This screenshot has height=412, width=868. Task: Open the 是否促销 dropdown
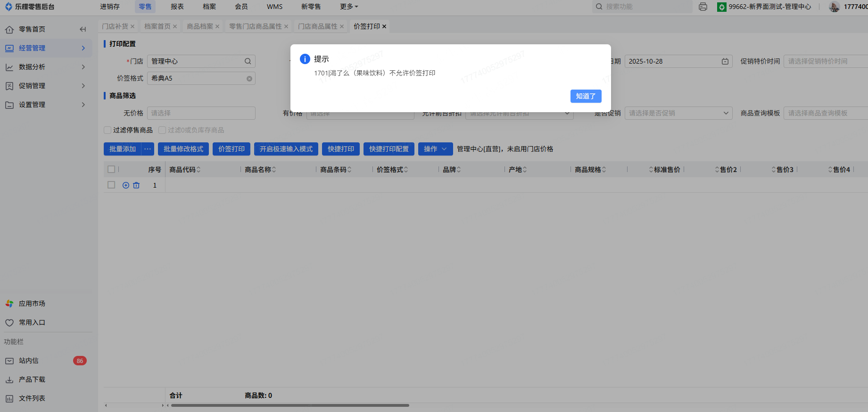678,113
